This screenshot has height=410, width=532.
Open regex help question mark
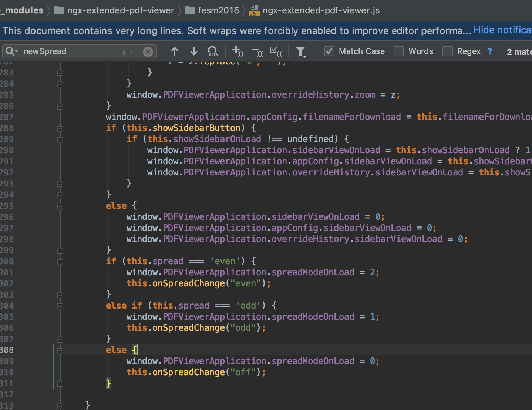coord(490,51)
